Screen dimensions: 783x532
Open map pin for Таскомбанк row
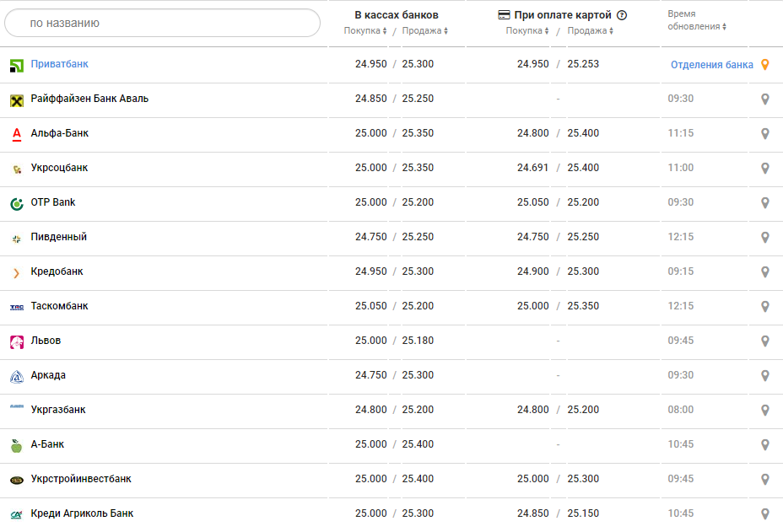(x=764, y=307)
